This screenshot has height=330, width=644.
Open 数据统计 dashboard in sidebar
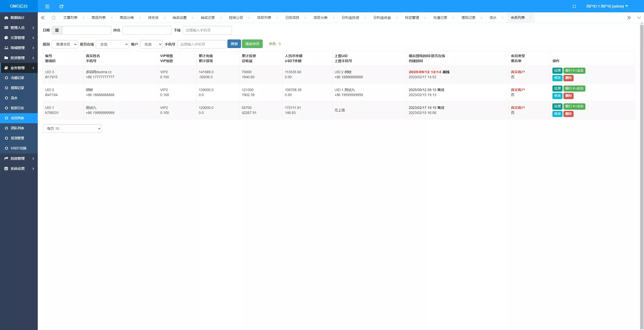(x=19, y=18)
